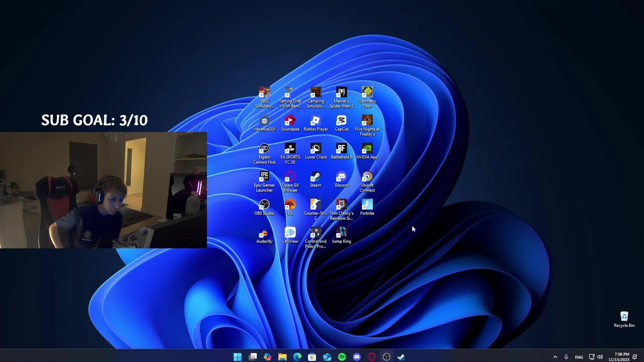Open the Elgato Camera Hub shortcut
This screenshot has width=644, height=362.
click(x=264, y=154)
